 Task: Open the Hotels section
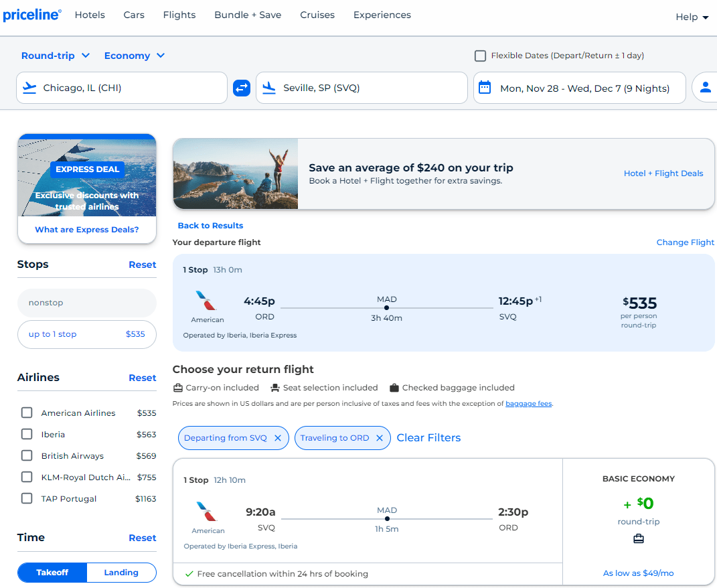(x=90, y=15)
